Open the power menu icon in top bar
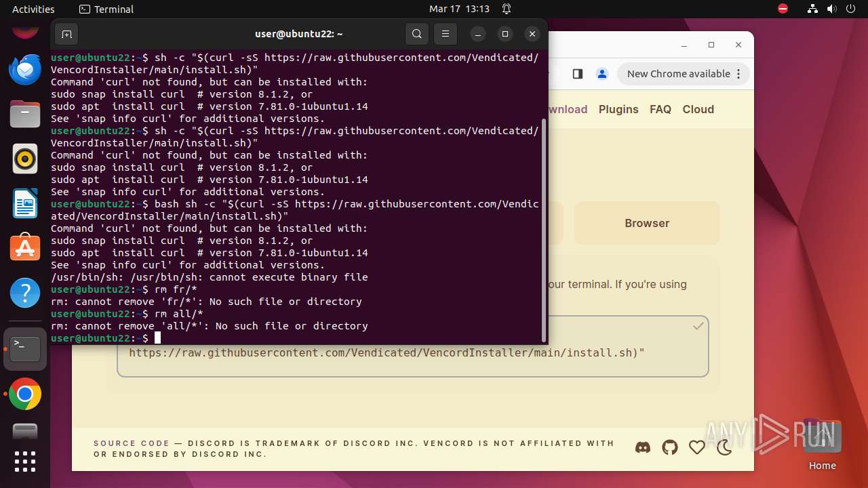The image size is (868, 488). point(850,9)
